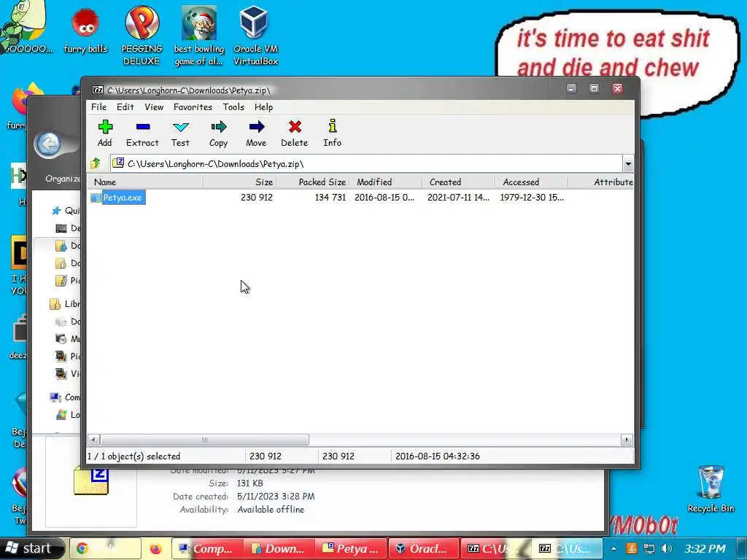Select Libraries in Explorer navigation pane
The width and height of the screenshot is (747, 560).
65,304
